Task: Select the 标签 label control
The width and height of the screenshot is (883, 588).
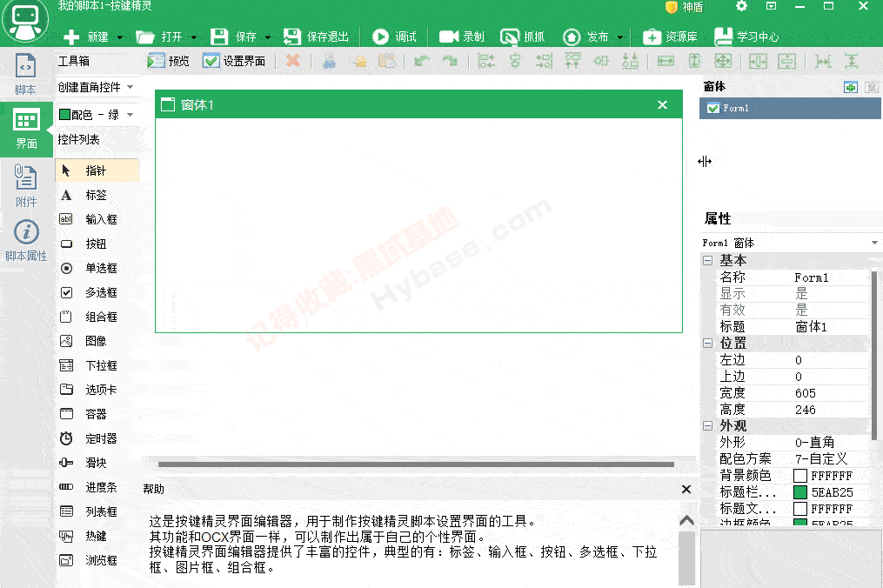Action: [97, 195]
